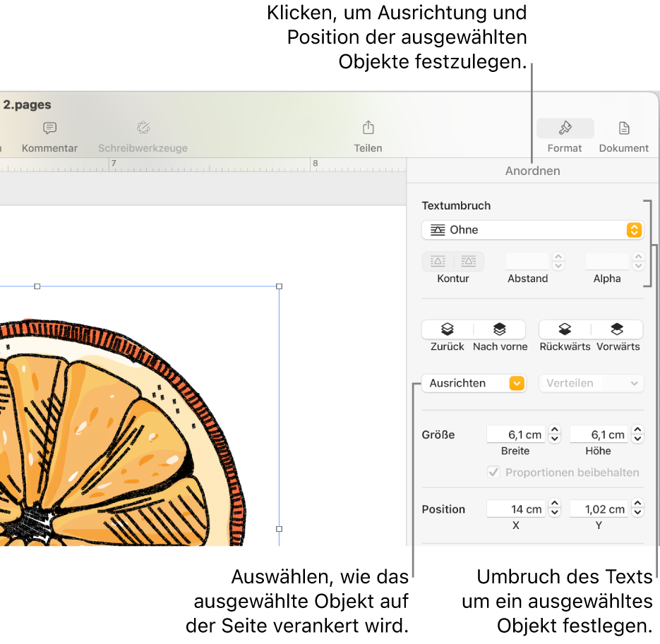Click the top-middle selection handle of image

pyautogui.click(x=37, y=286)
